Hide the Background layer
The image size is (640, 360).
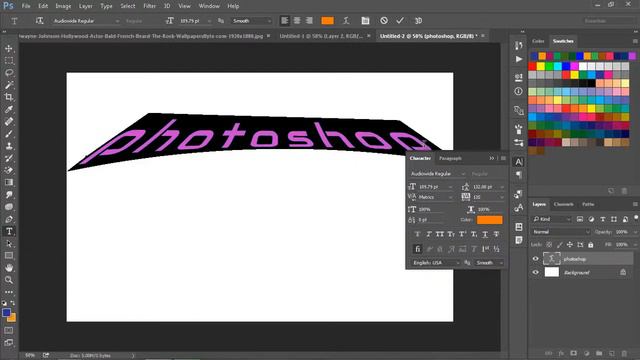(x=536, y=272)
